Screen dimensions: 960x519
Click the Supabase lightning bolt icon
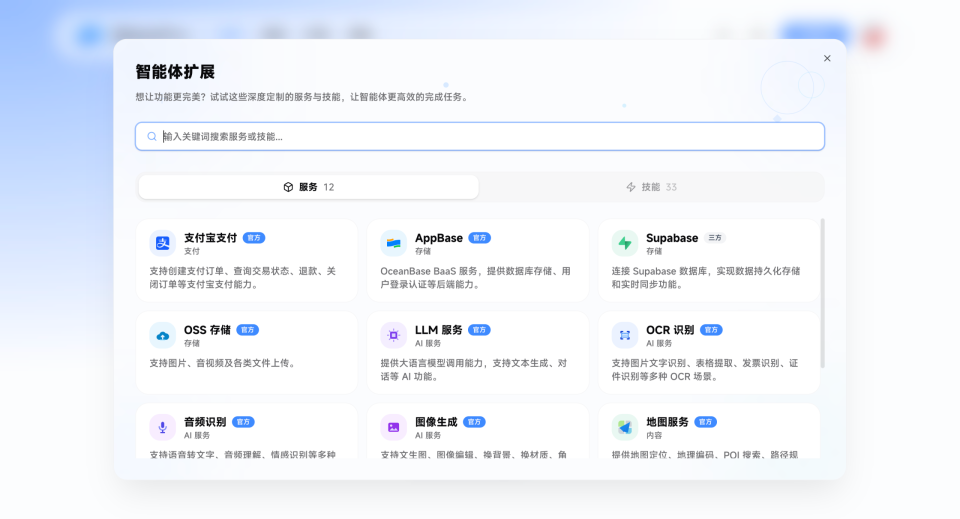click(624, 243)
